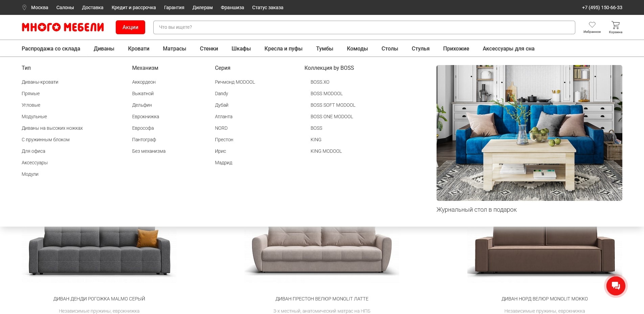Open the shopping cart icon
This screenshot has height=314, width=644.
615,25
